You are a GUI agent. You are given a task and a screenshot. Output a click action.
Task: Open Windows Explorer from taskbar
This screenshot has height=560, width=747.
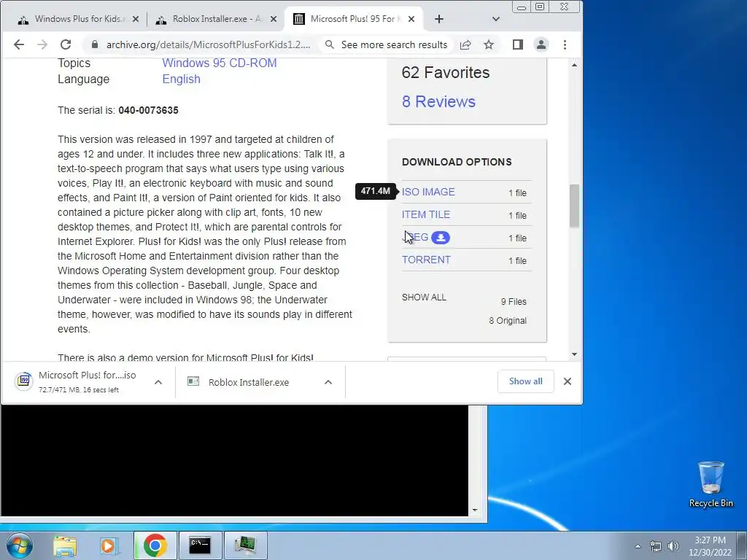(65, 545)
